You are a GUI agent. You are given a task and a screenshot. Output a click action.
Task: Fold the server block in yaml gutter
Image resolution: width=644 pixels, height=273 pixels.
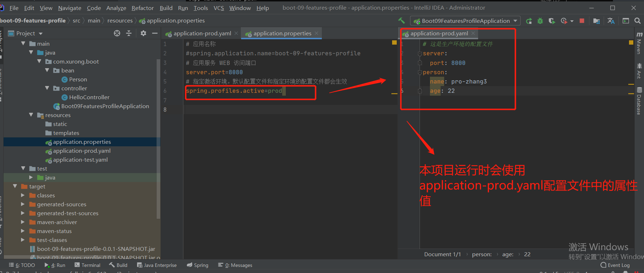click(x=420, y=54)
